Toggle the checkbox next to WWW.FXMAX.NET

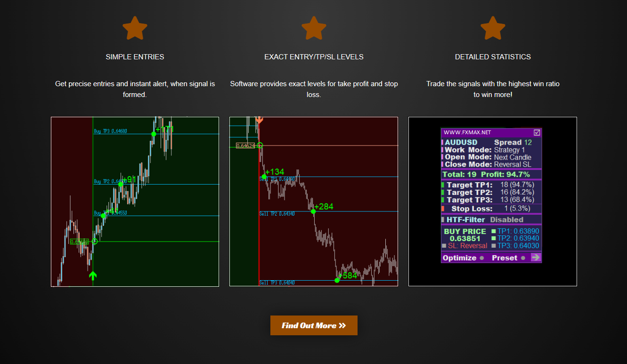[537, 133]
